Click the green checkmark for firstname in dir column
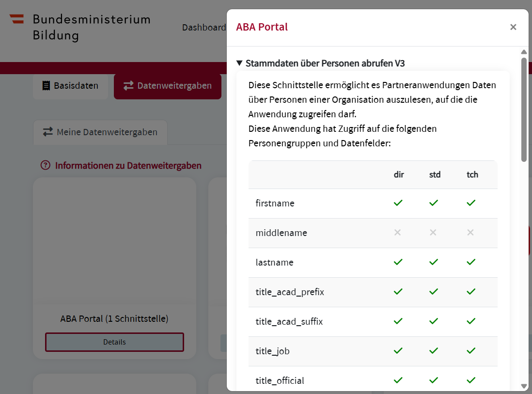532x394 pixels. point(398,203)
